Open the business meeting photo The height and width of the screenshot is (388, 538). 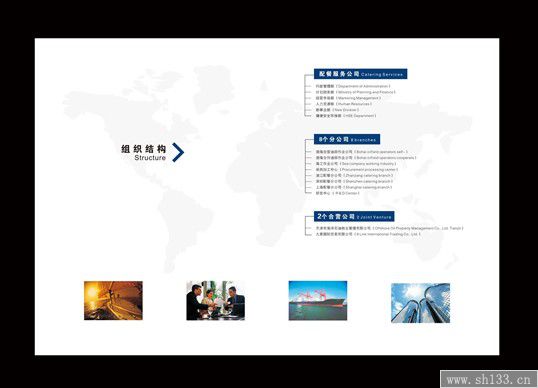215,301
